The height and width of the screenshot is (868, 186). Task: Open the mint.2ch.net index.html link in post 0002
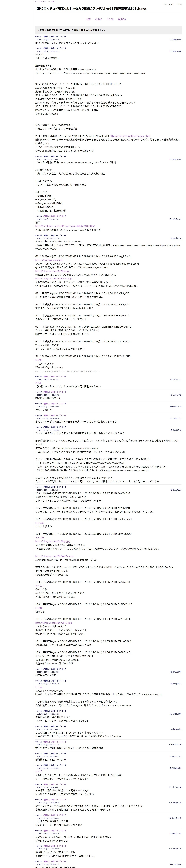click(130, 136)
